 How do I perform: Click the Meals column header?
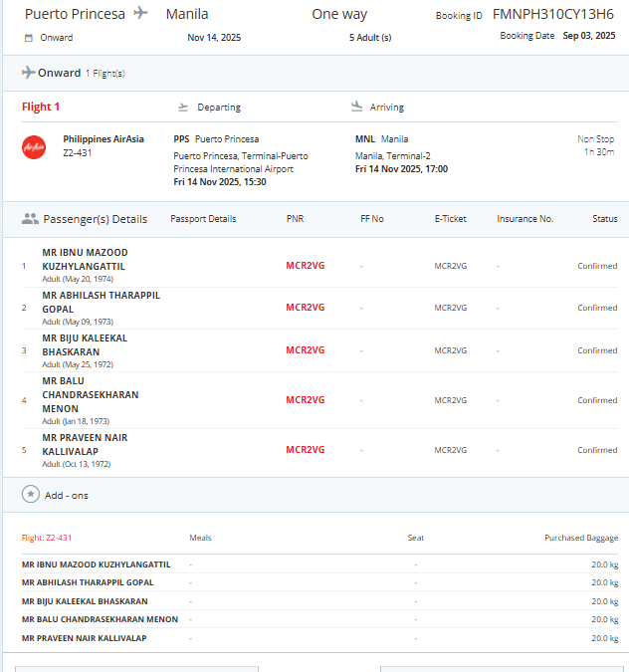pos(200,538)
